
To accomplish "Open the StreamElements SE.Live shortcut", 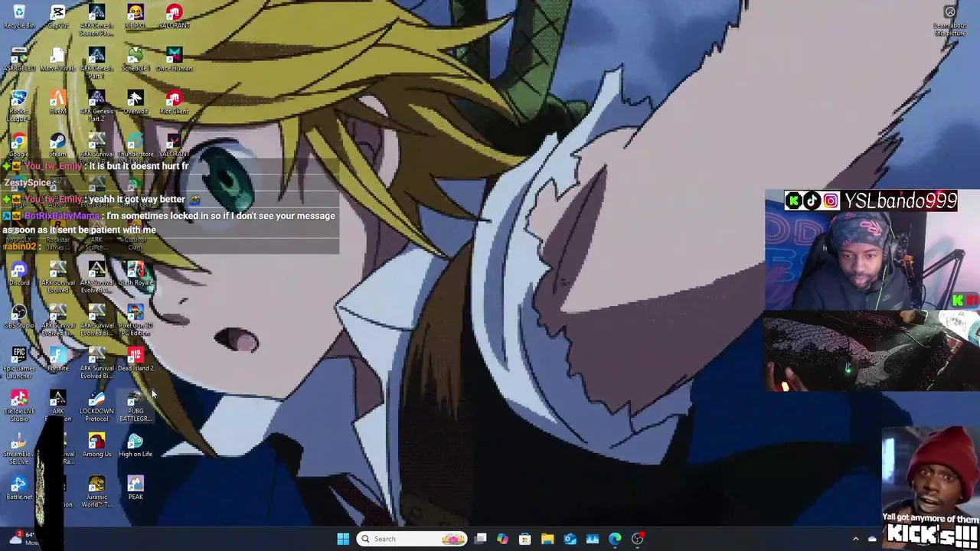I will 19,448.
